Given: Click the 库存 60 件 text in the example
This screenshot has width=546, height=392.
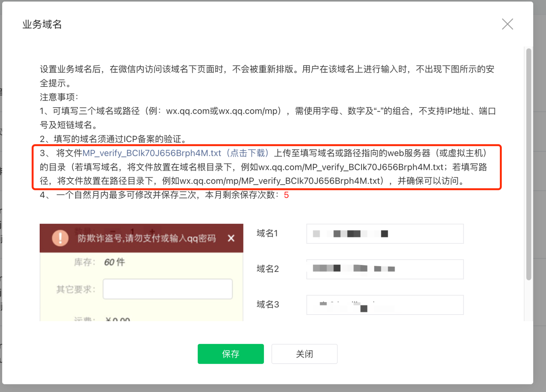Looking at the screenshot, I should 99,262.
